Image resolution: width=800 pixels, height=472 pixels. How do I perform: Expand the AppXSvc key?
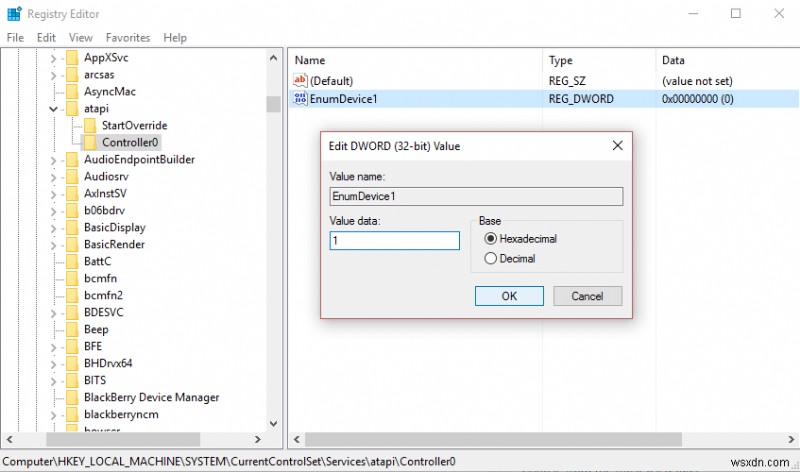(53, 58)
